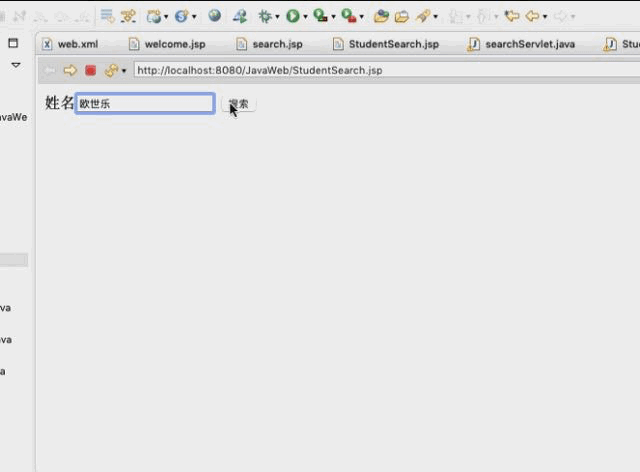Go forward in the internal browser

pyautogui.click(x=70, y=70)
